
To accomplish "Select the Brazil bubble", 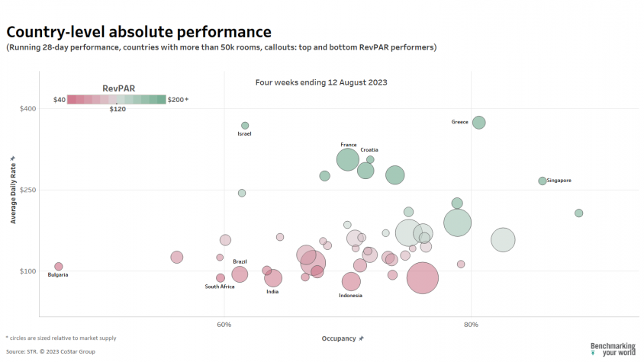I will pos(240,274).
